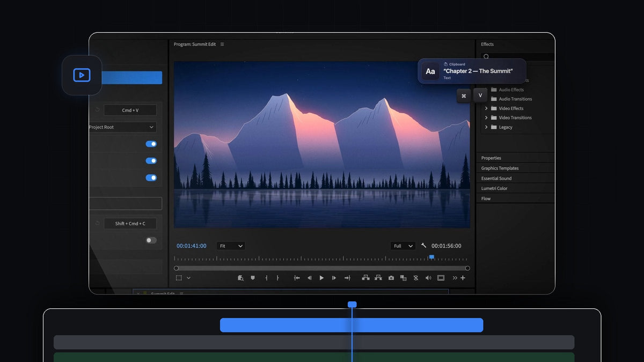Add a marker with the shield icon
Viewport: 644px width, 362px height.
253,278
